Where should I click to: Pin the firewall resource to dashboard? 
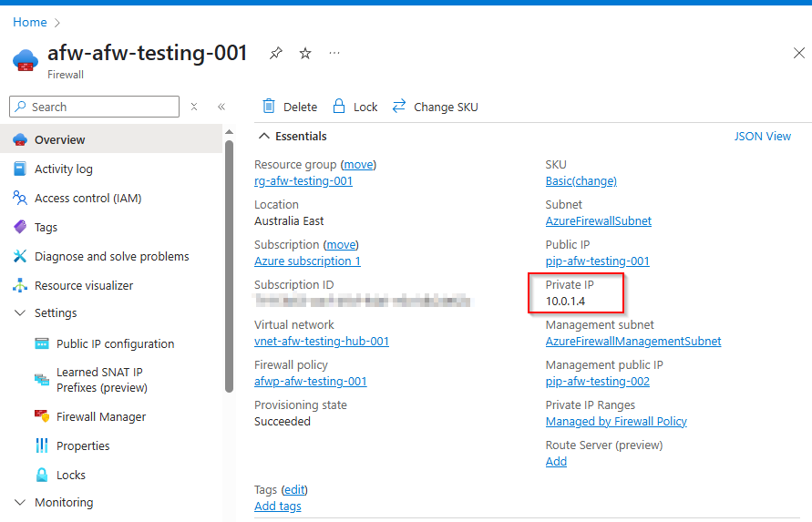[x=275, y=54]
